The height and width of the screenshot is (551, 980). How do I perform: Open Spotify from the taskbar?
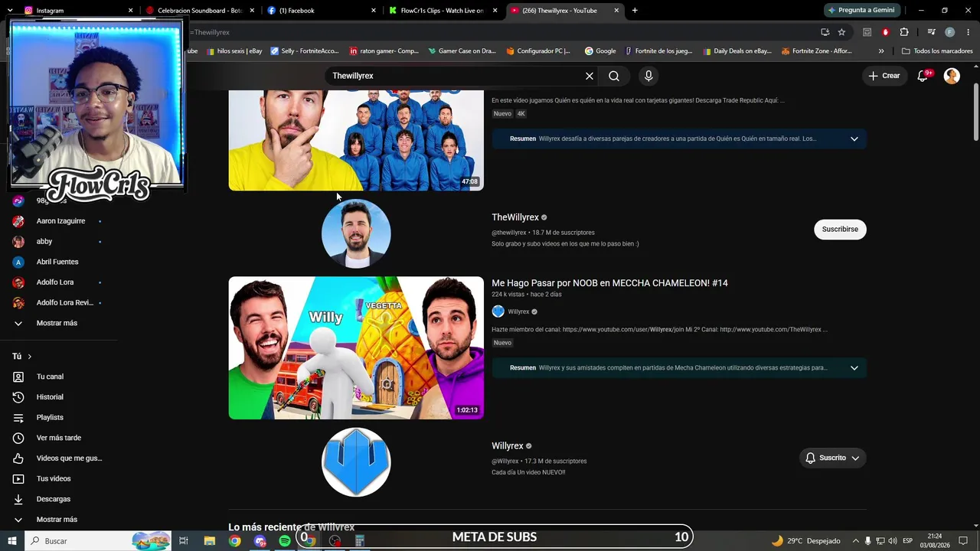click(285, 541)
